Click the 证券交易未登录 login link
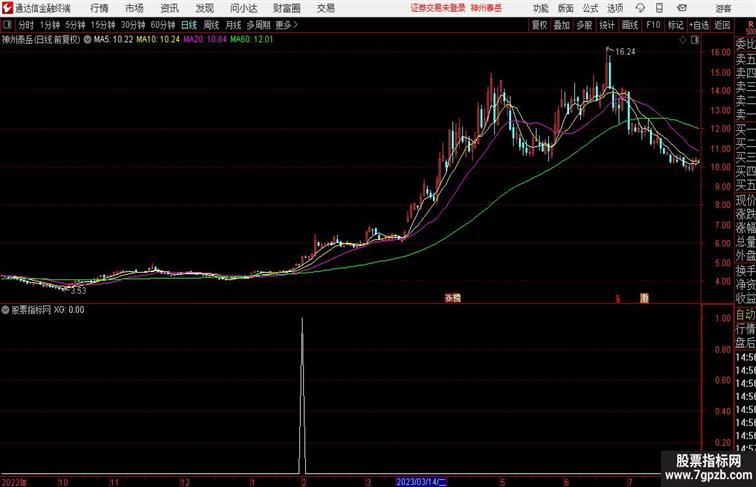 (x=438, y=8)
